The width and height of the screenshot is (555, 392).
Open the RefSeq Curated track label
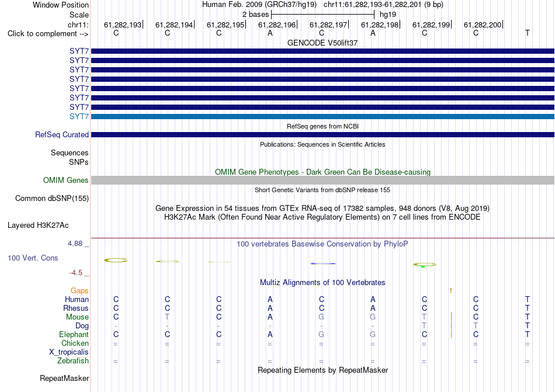tap(61, 135)
